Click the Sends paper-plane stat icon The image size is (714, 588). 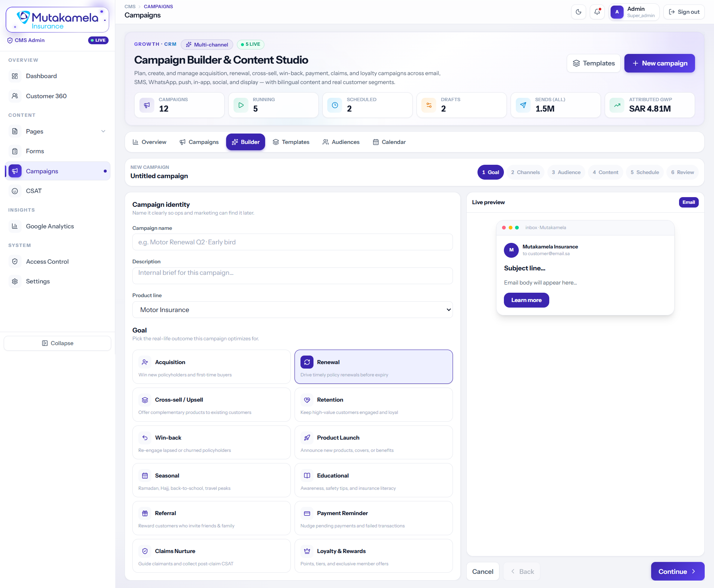pyautogui.click(x=523, y=105)
